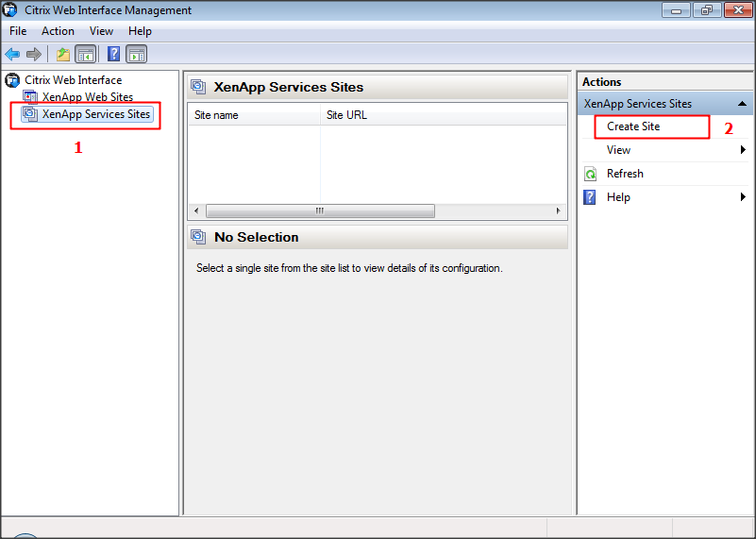Screen dimensions: 756x539
Task: Sort by Site name column header
Action: [x=253, y=115]
